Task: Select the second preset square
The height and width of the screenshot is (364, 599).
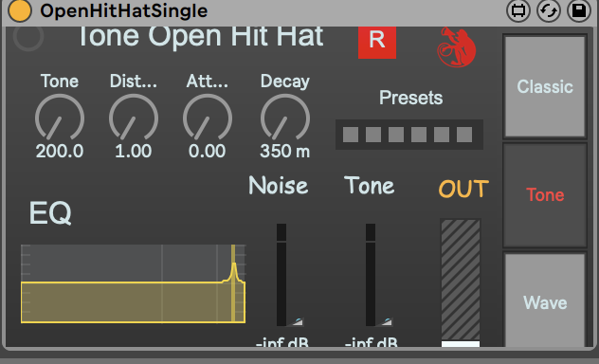Action: (373, 135)
